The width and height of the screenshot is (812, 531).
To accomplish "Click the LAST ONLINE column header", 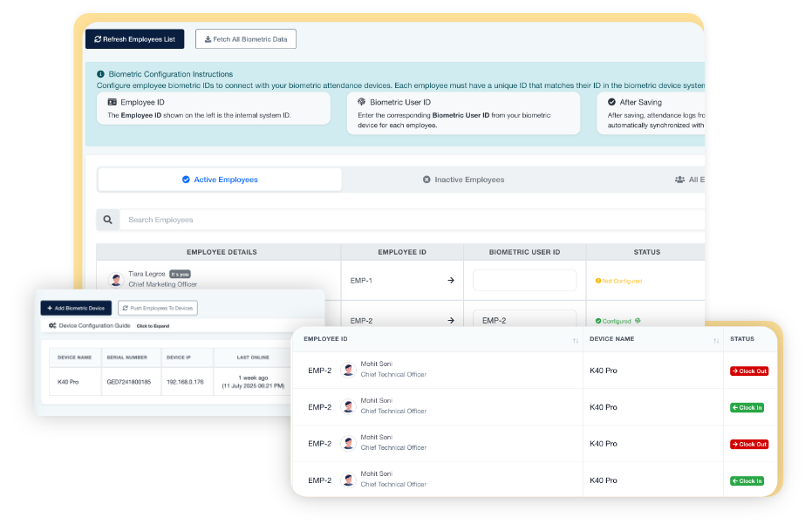I will click(253, 357).
